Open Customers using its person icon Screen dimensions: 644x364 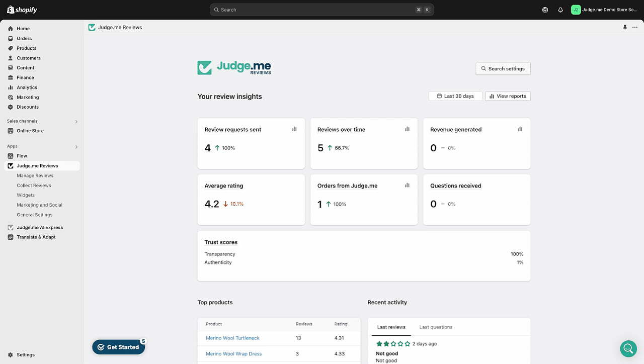(x=11, y=58)
